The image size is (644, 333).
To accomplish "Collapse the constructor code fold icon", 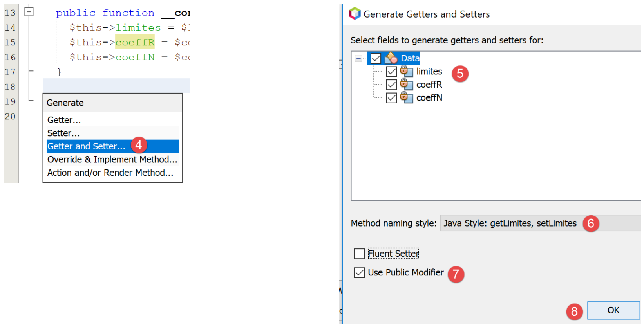I will pos(29,12).
